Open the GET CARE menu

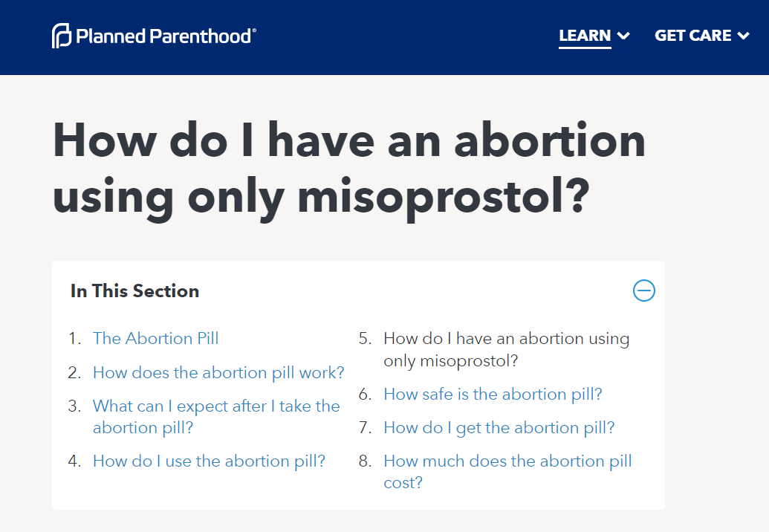click(x=692, y=36)
